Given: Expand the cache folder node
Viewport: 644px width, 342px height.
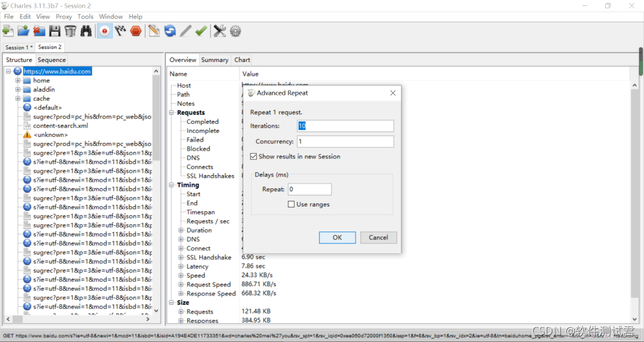Looking at the screenshot, I should 18,98.
